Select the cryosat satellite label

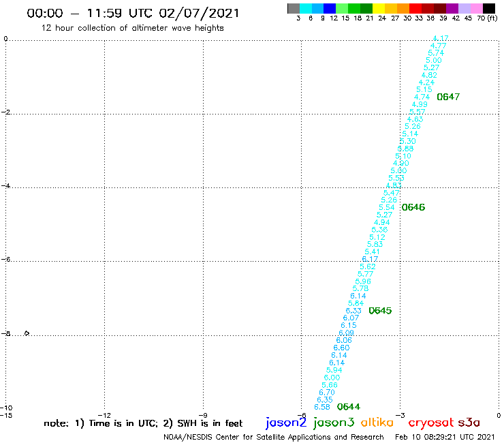(431, 423)
